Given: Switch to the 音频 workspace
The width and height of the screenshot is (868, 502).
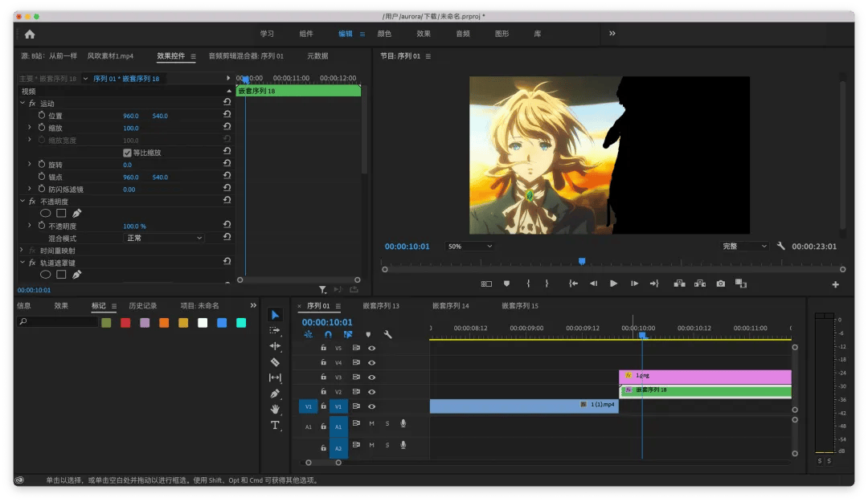Looking at the screenshot, I should (463, 34).
